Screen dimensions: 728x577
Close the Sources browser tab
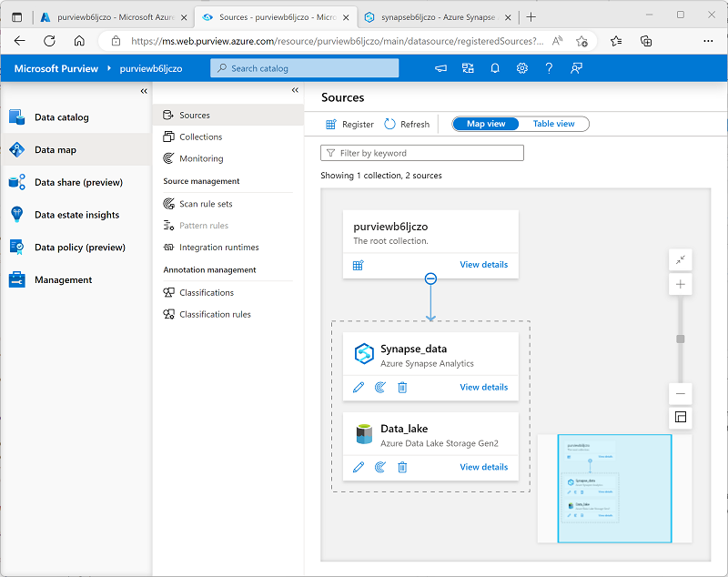pos(346,17)
